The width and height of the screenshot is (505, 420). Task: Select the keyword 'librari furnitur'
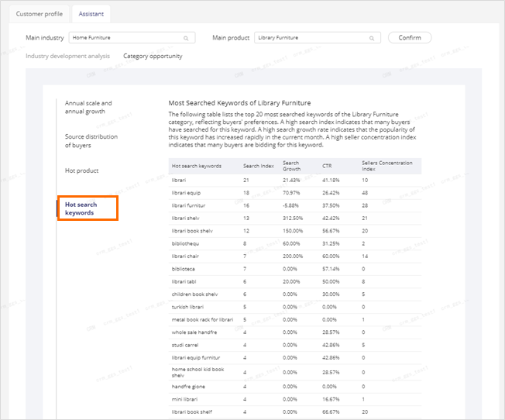coord(188,205)
